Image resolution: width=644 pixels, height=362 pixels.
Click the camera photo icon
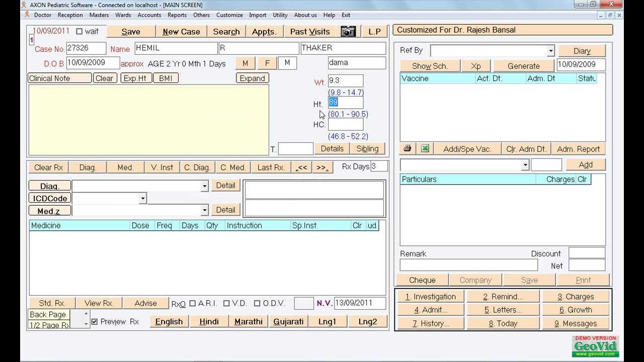point(348,32)
